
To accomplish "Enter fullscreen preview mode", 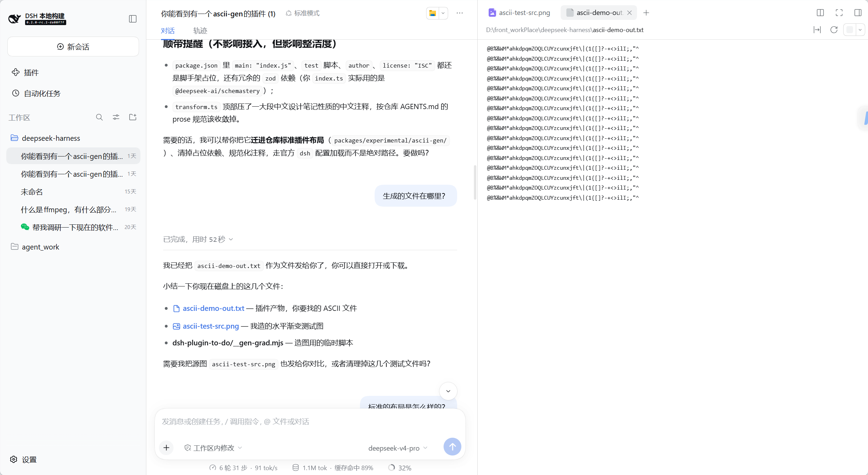I will 839,13.
